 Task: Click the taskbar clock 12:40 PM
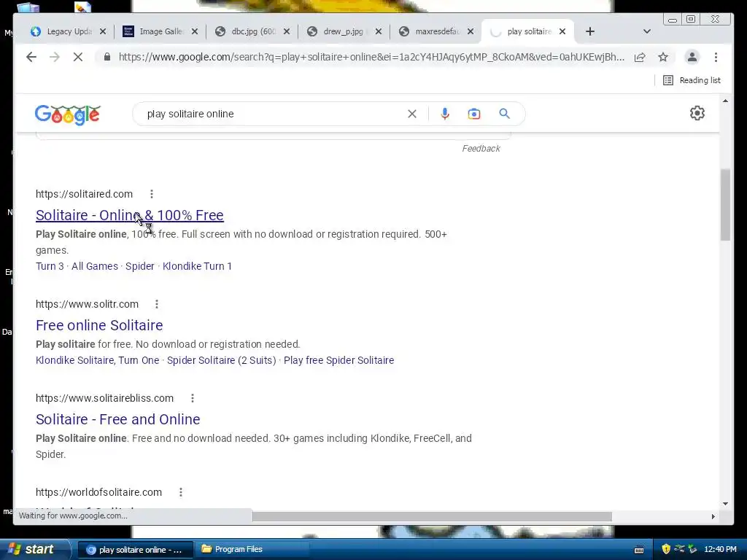pyautogui.click(x=720, y=550)
